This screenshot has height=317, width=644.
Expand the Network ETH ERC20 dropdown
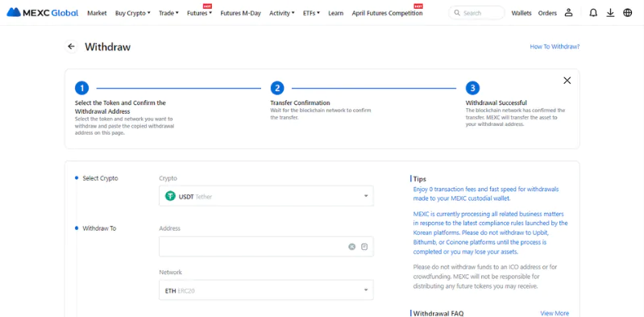tap(266, 290)
